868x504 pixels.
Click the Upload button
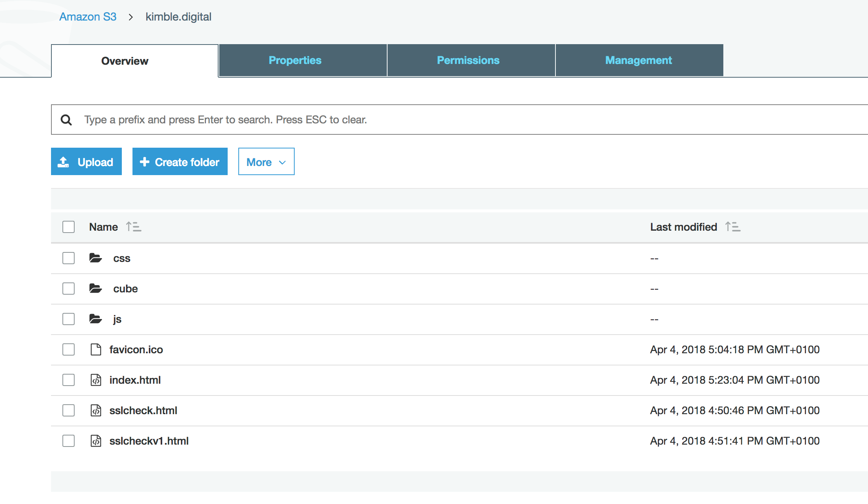point(86,162)
